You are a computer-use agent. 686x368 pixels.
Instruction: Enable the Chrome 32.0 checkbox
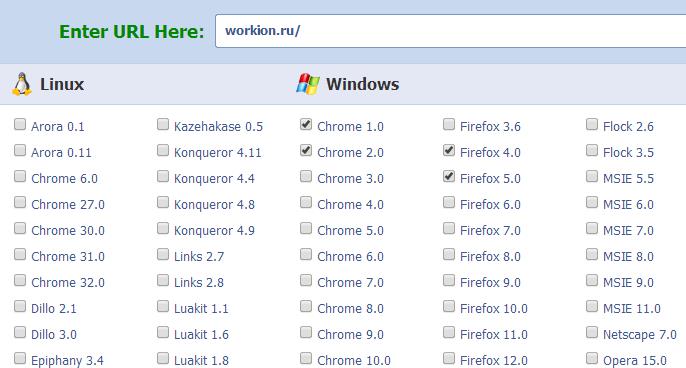point(20,280)
